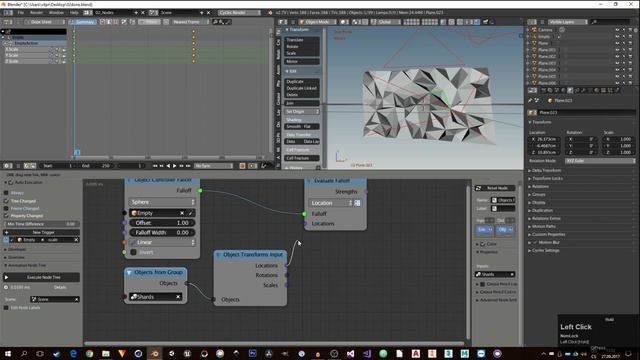Image resolution: width=640 pixels, height=360 pixels.
Task: Open Edge browser from taskbar
Action: [73, 353]
